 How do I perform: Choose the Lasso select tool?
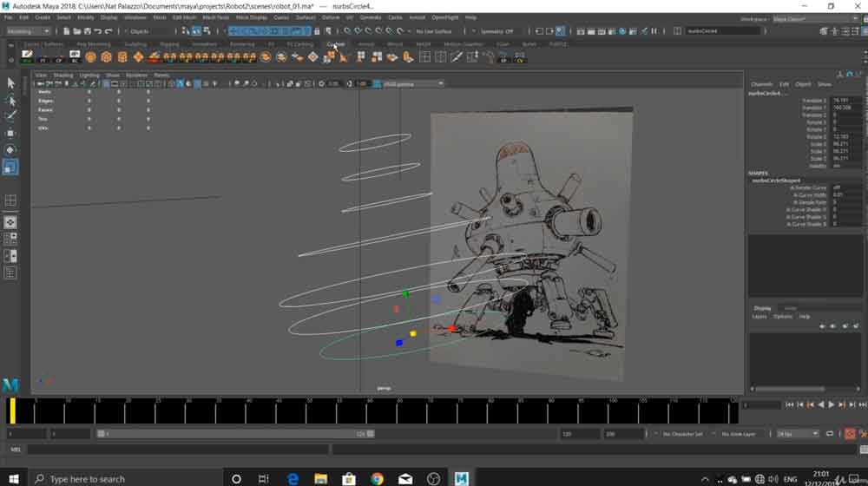point(10,101)
